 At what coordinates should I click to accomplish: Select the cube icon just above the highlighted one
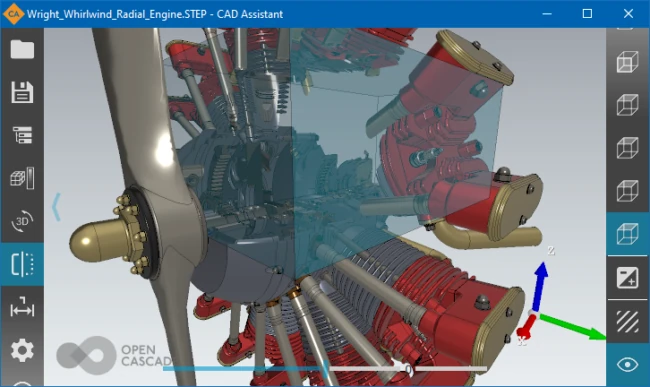point(627,191)
